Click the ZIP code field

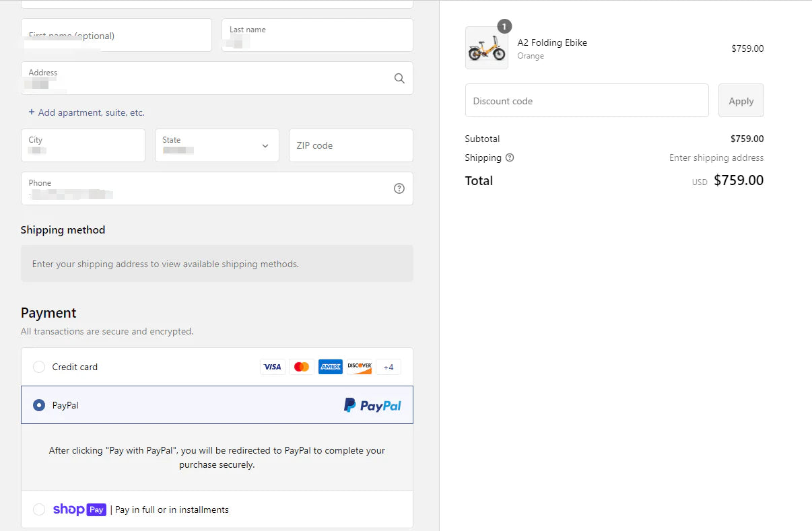(x=350, y=145)
